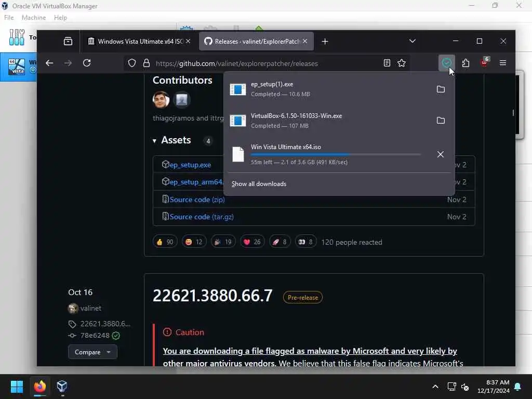Click the second contributor avatar
This screenshot has width=532, height=399.
(x=182, y=100)
